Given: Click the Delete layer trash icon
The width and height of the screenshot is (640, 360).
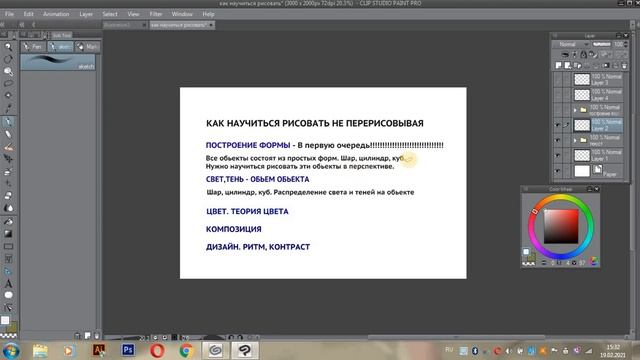Looking at the screenshot, I should pyautogui.click(x=624, y=65).
